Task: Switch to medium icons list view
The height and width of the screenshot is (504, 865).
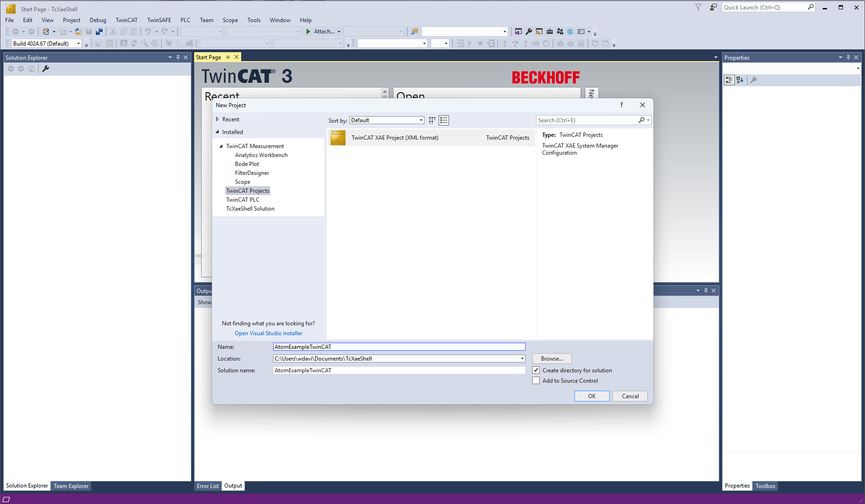Action: point(444,120)
